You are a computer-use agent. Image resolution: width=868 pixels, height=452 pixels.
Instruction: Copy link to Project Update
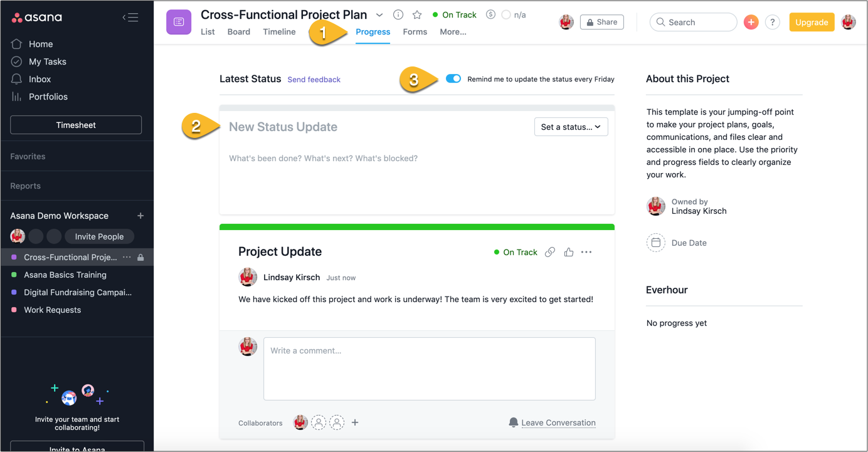550,252
